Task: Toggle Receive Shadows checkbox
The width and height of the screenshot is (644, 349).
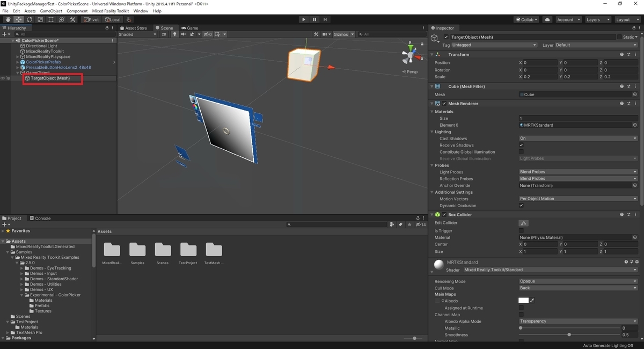Action: coord(521,145)
